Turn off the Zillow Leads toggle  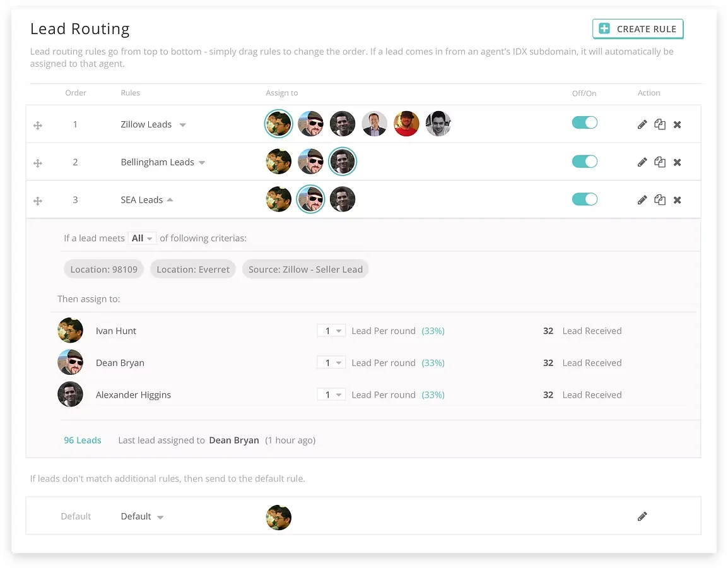point(585,122)
